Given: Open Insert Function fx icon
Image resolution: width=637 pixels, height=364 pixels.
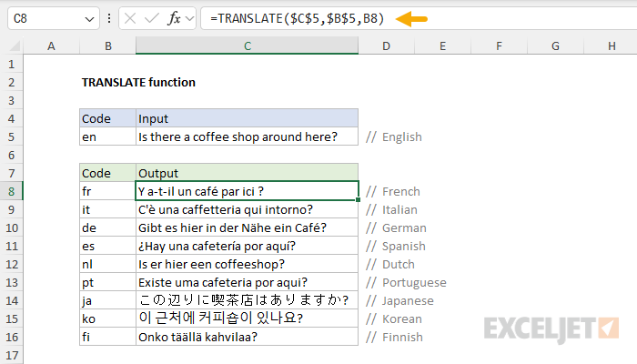Looking at the screenshot, I should 174,18.
